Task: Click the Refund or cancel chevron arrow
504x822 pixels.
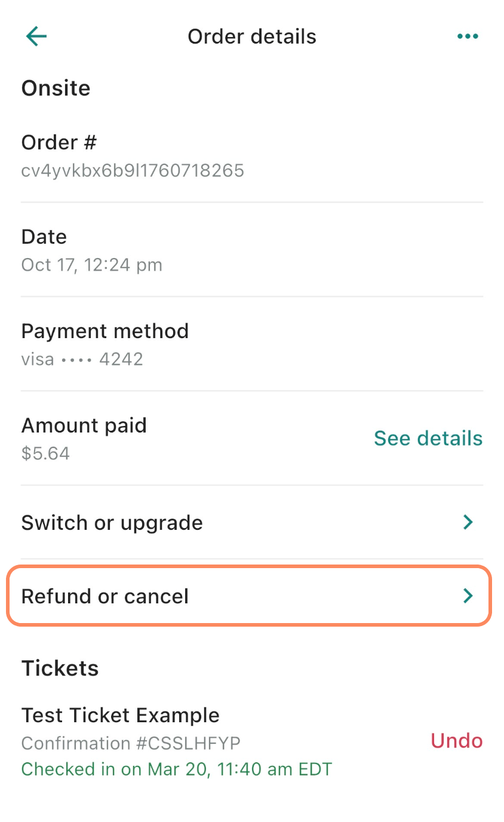Action: point(468,596)
